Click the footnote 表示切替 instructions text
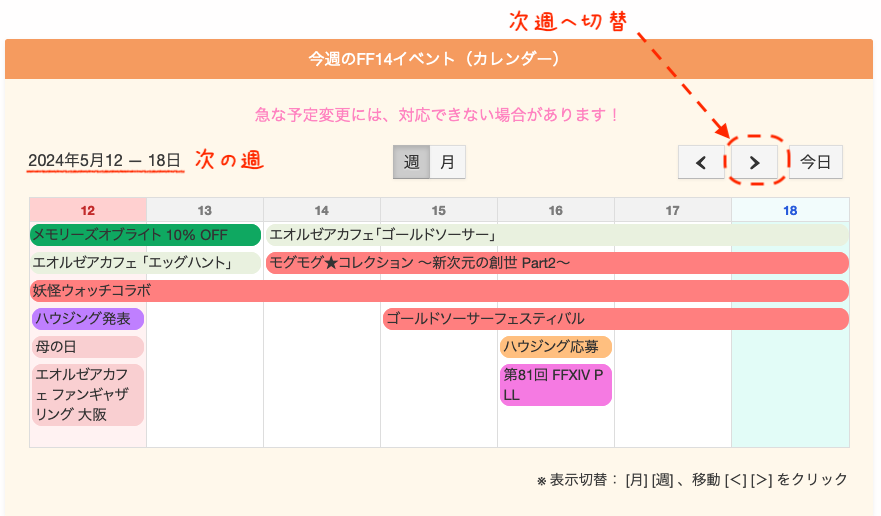881x516 pixels. click(692, 480)
